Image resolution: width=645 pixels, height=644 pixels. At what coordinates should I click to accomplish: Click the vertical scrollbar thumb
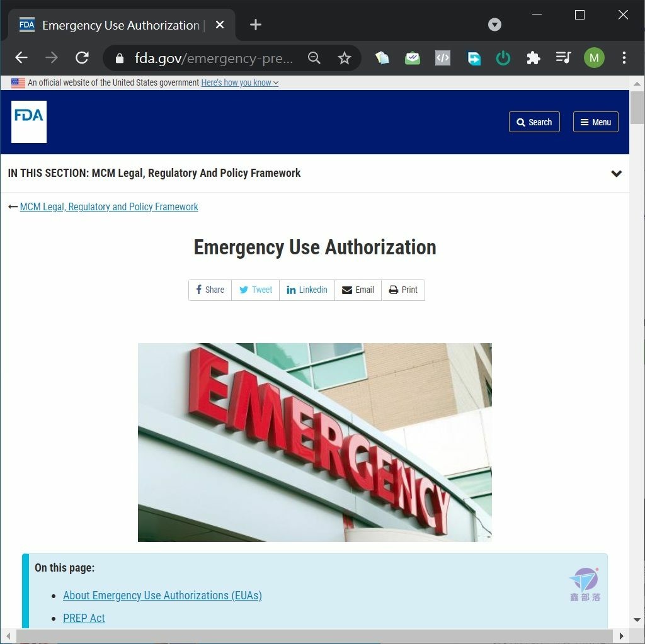(x=637, y=107)
